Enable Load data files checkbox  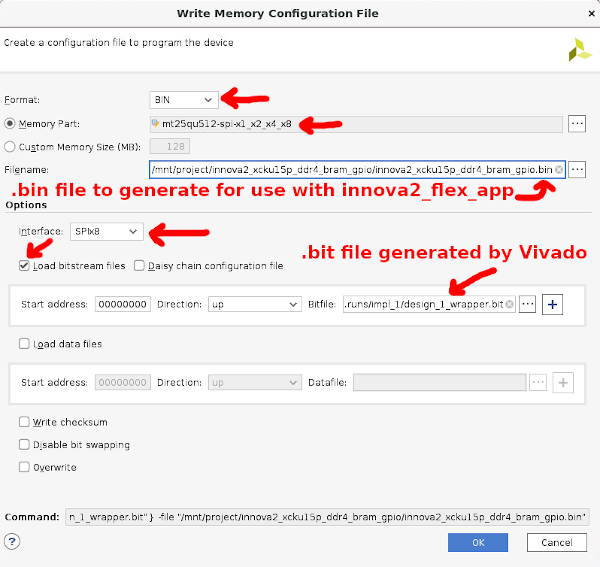click(24, 344)
